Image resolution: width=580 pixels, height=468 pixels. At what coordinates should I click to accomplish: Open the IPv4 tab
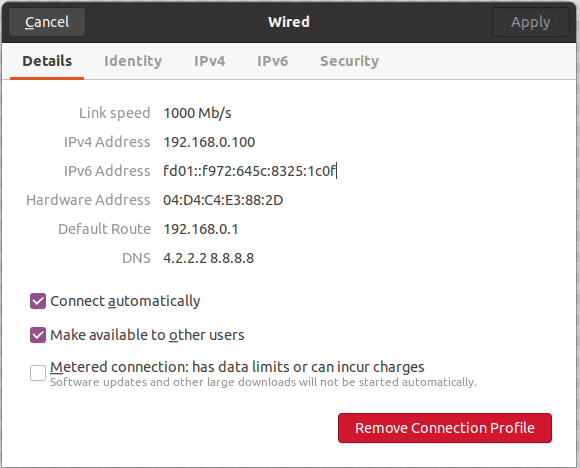tap(209, 61)
